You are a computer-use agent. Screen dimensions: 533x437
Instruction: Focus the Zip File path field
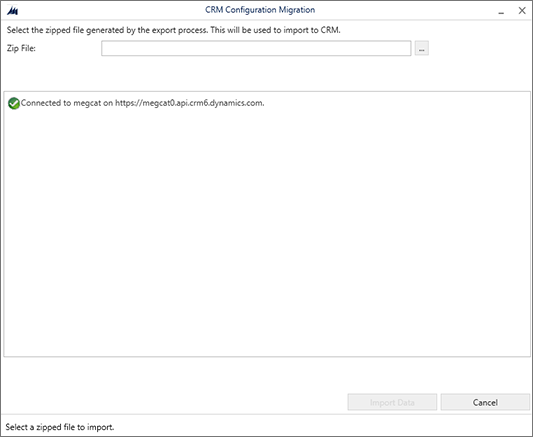(x=256, y=49)
